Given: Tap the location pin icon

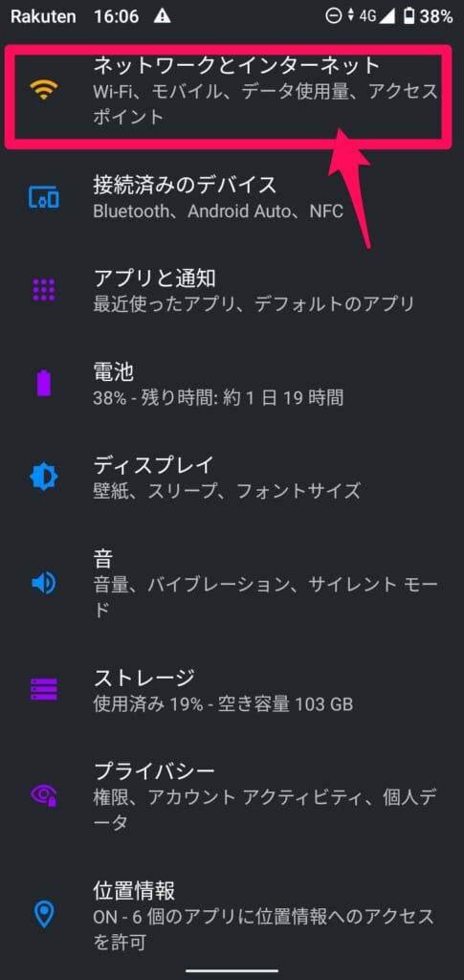Looking at the screenshot, I should click(44, 914).
